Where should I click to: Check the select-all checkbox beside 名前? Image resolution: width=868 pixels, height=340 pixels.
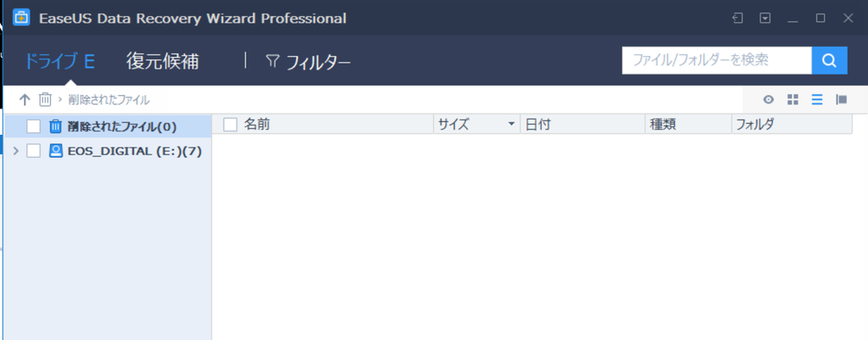click(x=231, y=125)
